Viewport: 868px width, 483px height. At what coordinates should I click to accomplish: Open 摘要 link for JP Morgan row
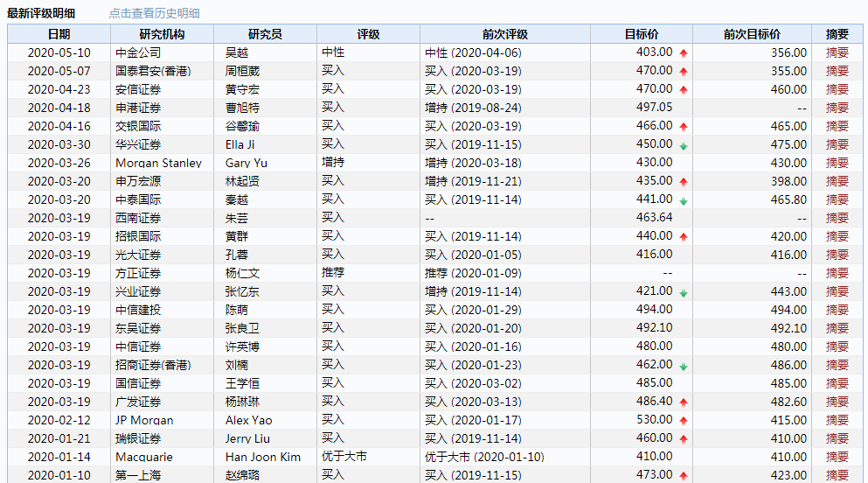coord(837,420)
